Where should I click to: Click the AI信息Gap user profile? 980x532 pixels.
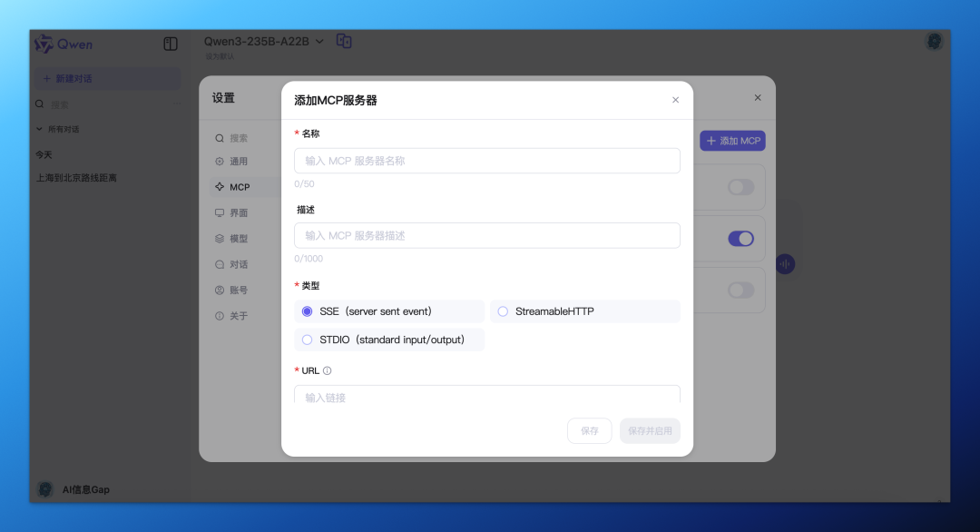[73, 489]
